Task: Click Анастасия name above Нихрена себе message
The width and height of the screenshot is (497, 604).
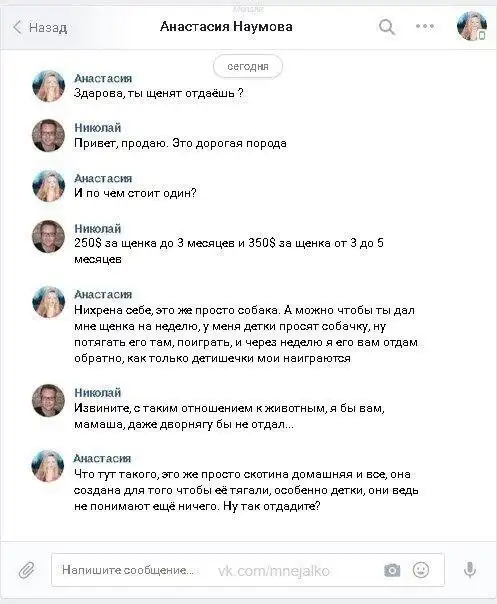Action: pos(103,294)
